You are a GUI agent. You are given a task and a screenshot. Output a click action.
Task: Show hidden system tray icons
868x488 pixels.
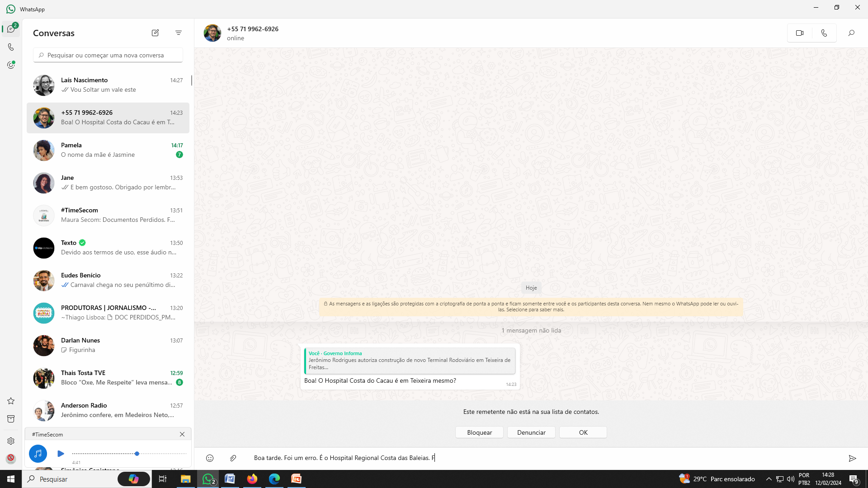(x=769, y=479)
